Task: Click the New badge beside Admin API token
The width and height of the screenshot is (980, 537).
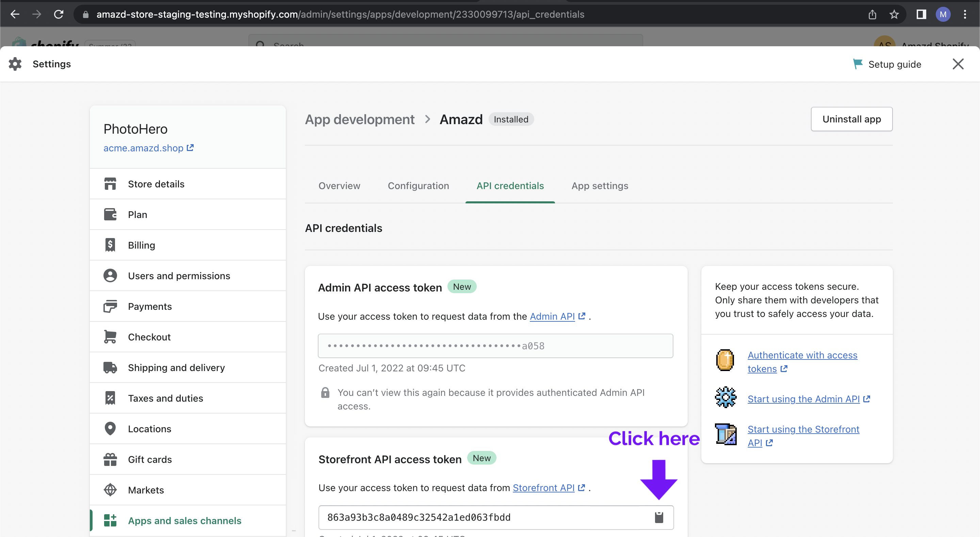Action: coord(462,286)
